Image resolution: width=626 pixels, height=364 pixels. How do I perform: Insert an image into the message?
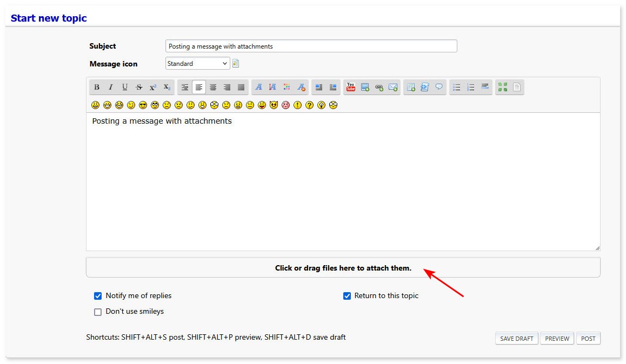[x=364, y=87]
